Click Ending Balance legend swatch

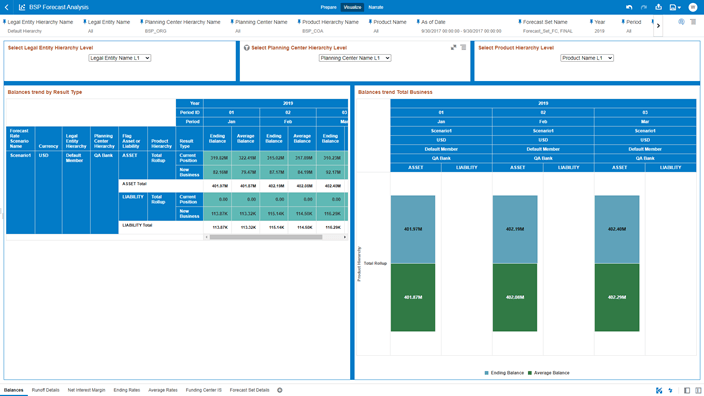pyautogui.click(x=487, y=373)
